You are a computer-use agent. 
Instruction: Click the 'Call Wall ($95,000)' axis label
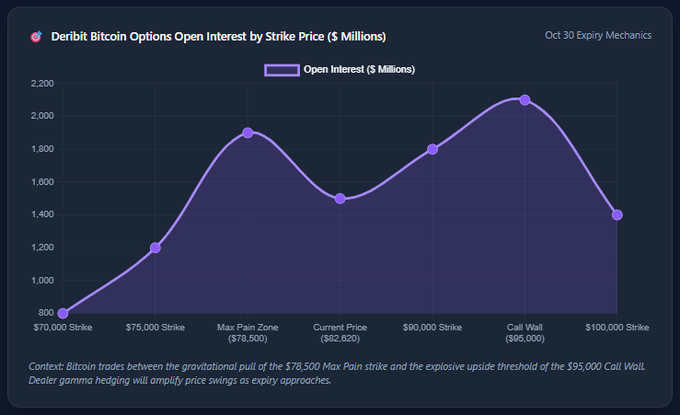pos(525,333)
